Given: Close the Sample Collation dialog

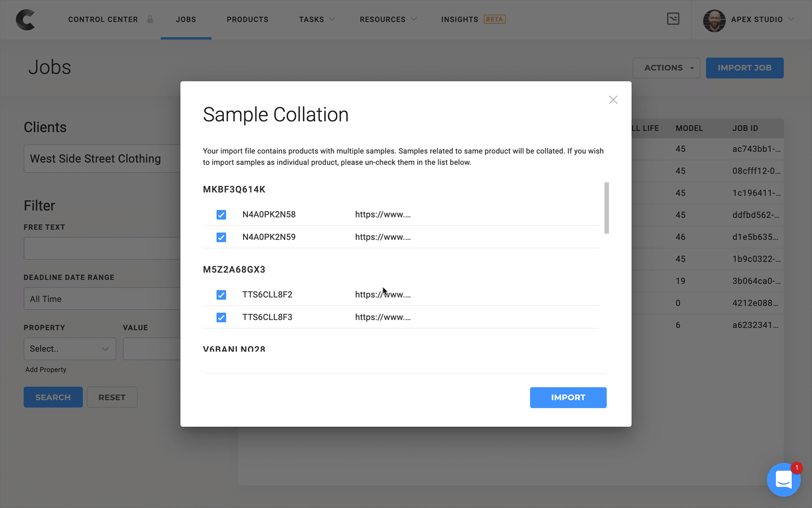Looking at the screenshot, I should click(613, 100).
